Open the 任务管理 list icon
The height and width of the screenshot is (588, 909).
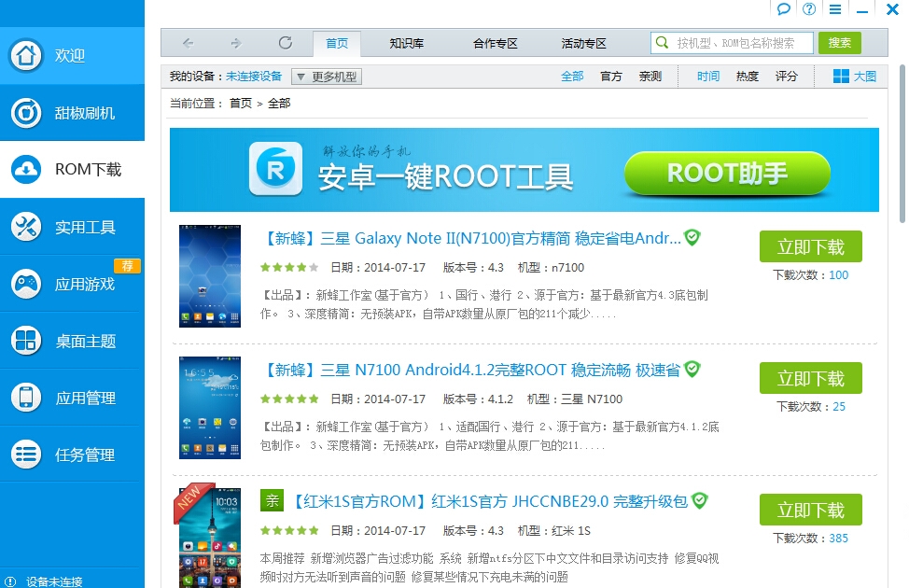(25, 454)
